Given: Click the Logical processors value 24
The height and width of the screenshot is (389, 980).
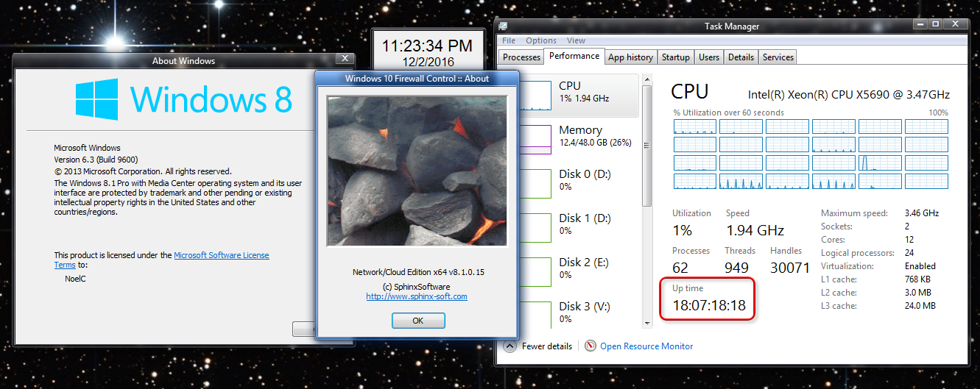Looking at the screenshot, I should (910, 253).
